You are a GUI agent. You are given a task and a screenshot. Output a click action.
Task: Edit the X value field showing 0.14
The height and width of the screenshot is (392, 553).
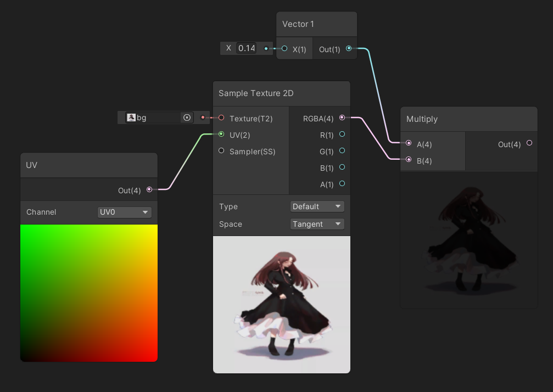(x=247, y=48)
